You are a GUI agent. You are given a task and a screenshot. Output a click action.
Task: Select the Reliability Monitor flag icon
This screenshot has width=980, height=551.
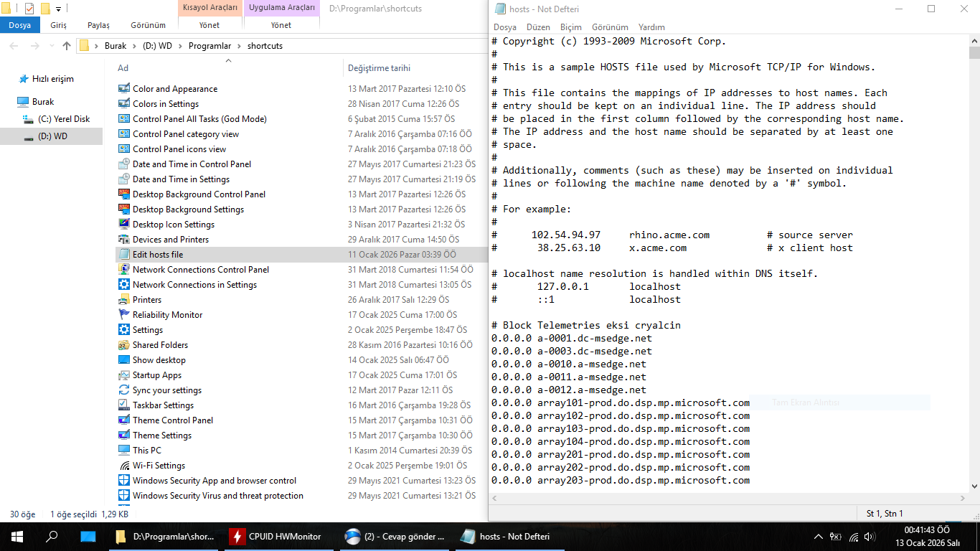[x=124, y=315]
